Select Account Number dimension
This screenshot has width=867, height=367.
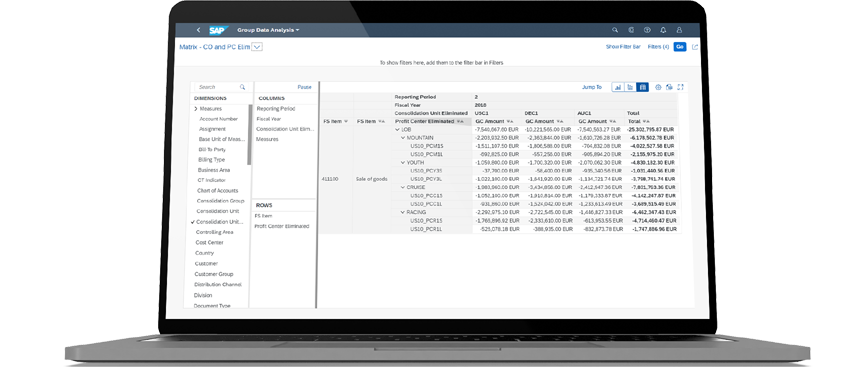click(x=218, y=119)
